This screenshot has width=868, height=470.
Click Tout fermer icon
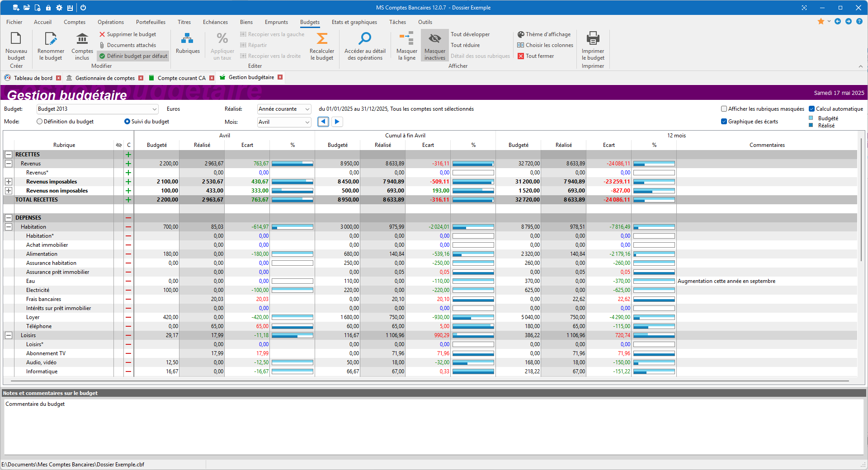pyautogui.click(x=521, y=56)
